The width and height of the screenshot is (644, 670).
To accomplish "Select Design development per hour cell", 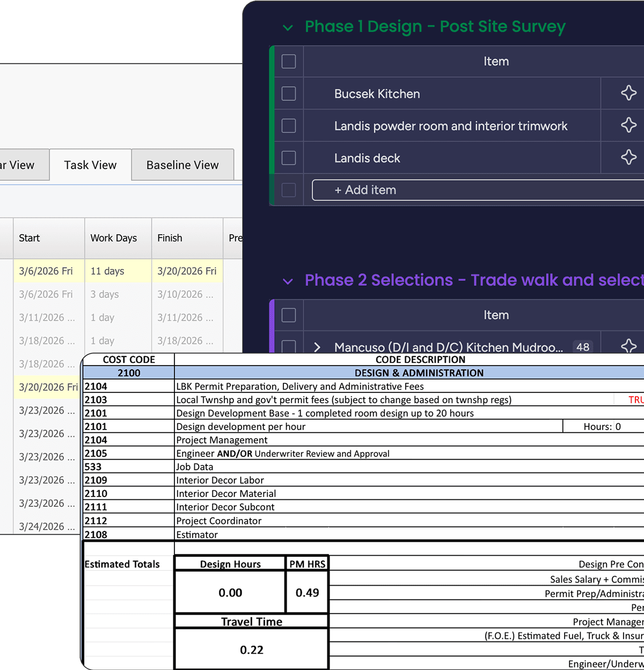I will click(369, 426).
